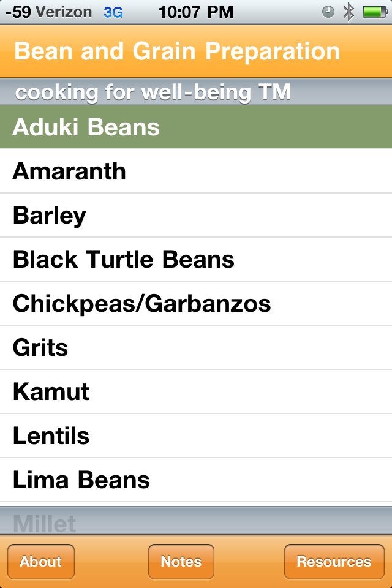The image size is (392, 588).
Task: Choose the Amaranth entry
Action: 196,171
